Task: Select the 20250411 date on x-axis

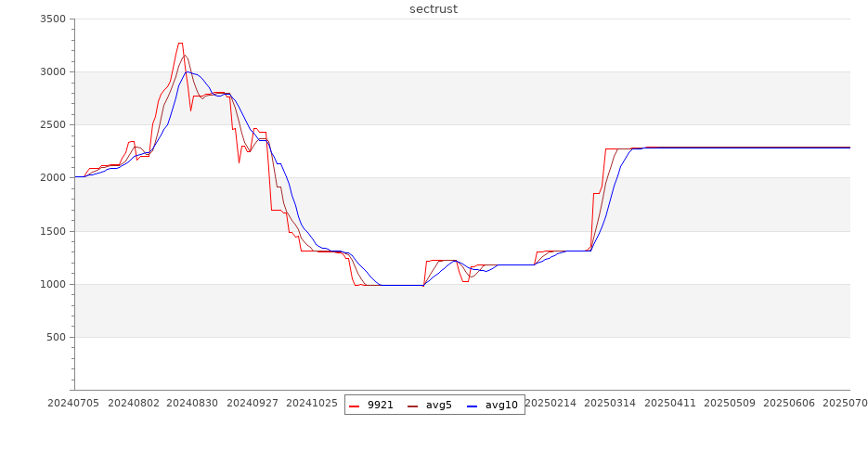Action: (669, 404)
